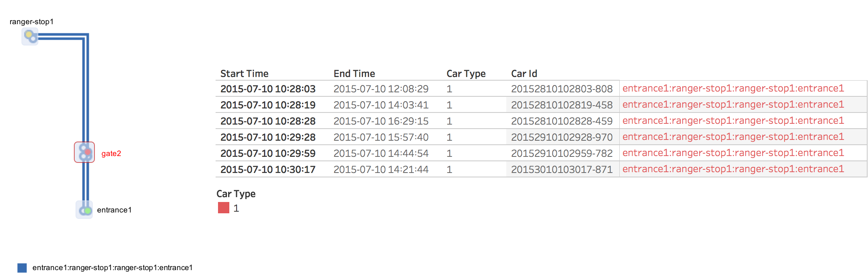Screen dimensions: 868x279
Task: Click the gate2 red label
Action: coord(111,154)
